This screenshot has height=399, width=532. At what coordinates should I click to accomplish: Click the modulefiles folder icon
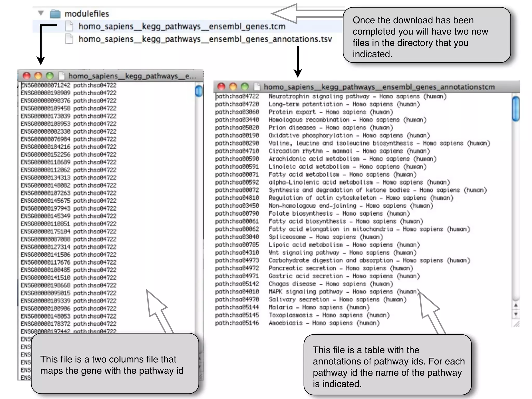[55, 14]
